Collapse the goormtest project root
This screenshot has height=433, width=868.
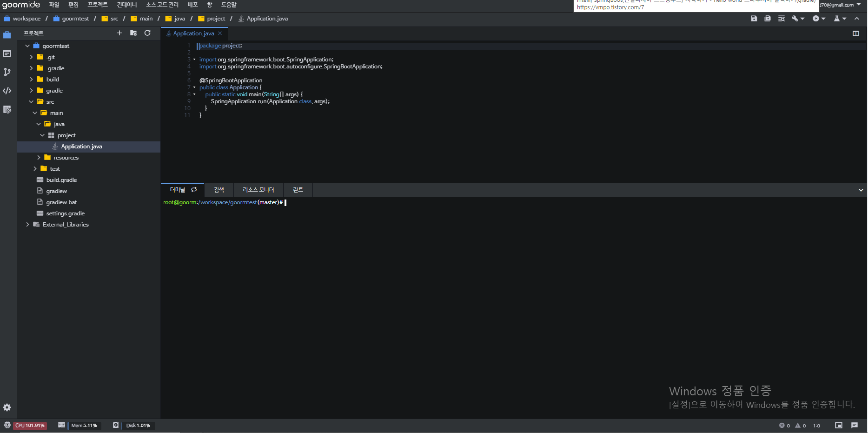[x=27, y=46]
